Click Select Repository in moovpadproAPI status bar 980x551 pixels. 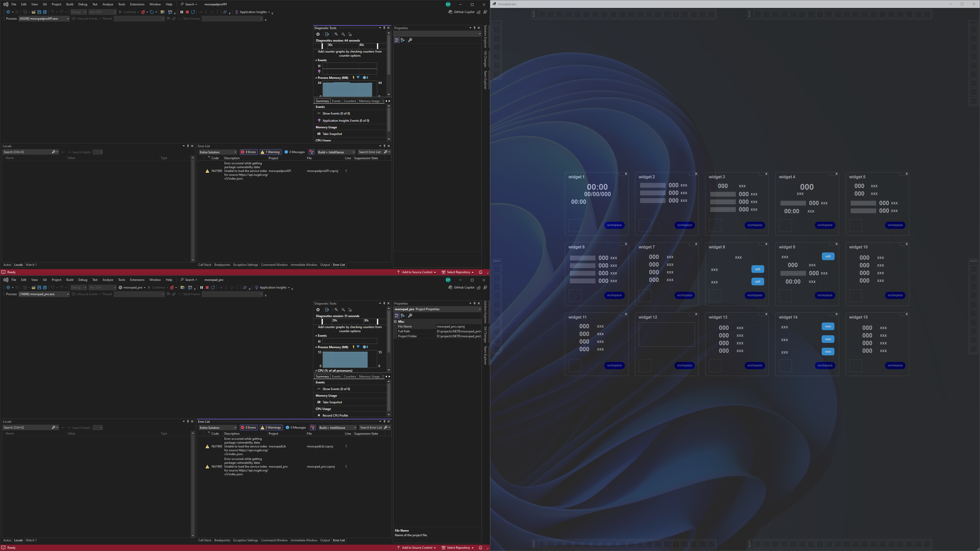[458, 272]
